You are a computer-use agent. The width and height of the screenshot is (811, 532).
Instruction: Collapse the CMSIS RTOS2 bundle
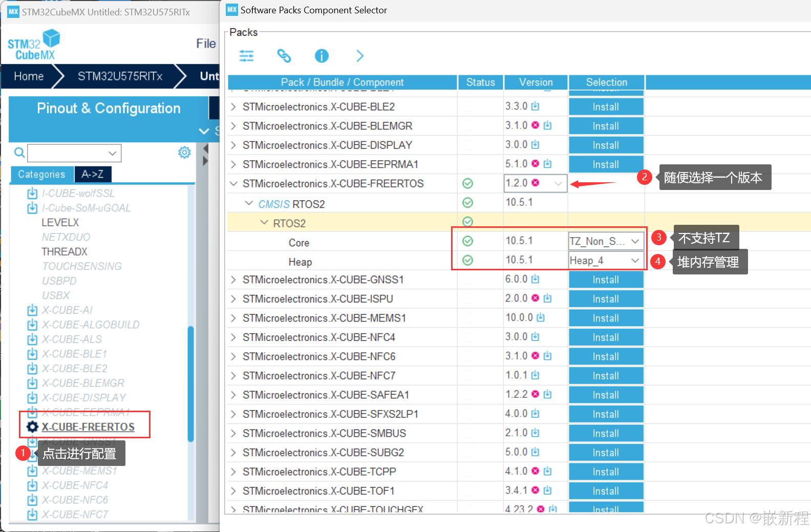249,203
